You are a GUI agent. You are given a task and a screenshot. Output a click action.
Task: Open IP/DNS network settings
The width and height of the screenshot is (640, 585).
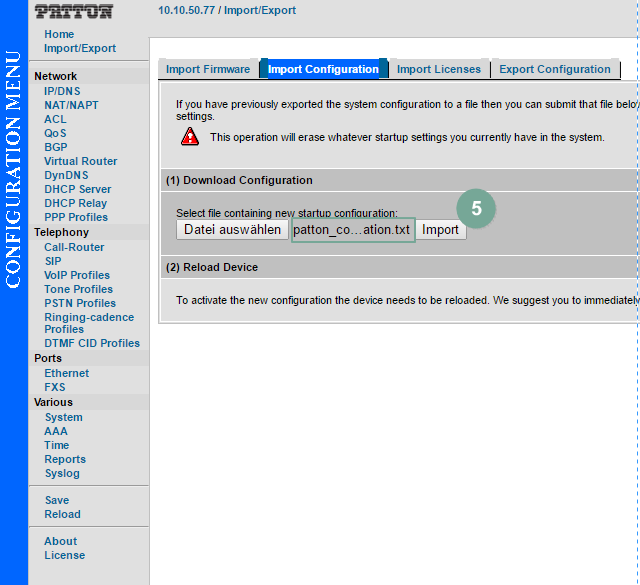tap(63, 91)
